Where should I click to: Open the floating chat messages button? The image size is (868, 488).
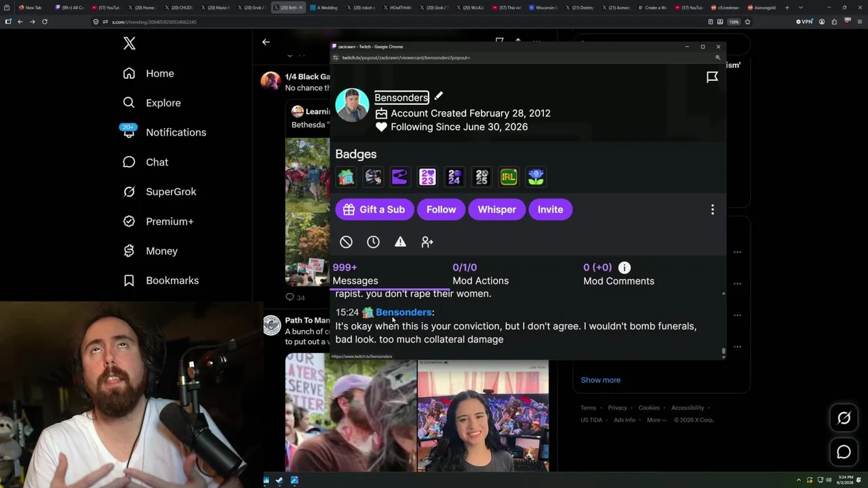[x=844, y=452]
